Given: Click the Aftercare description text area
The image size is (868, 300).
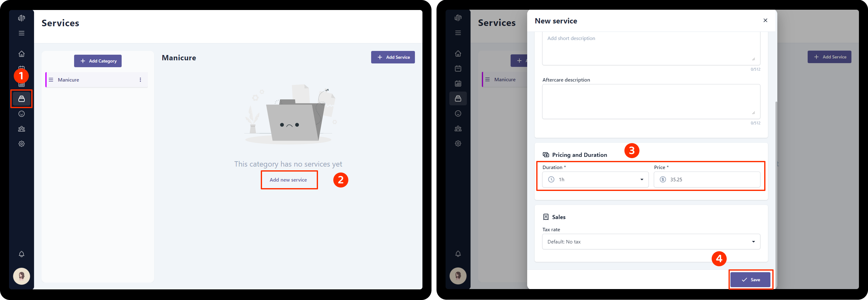Looking at the screenshot, I should 651,101.
